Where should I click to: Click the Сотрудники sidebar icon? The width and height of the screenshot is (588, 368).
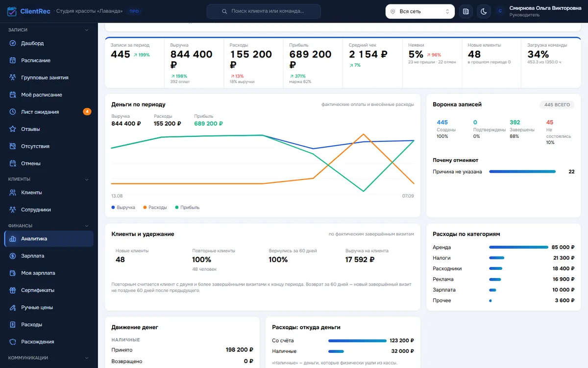coord(13,210)
